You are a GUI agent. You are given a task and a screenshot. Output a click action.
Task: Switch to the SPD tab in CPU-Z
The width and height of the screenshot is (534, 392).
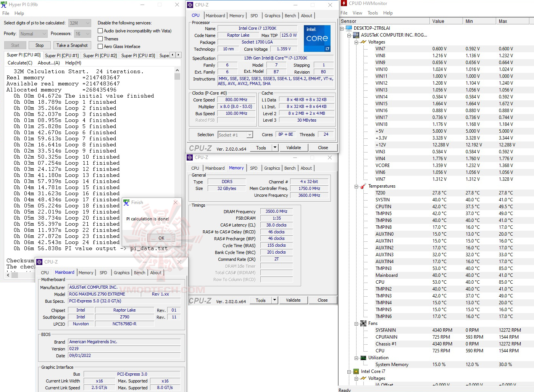[x=254, y=15]
